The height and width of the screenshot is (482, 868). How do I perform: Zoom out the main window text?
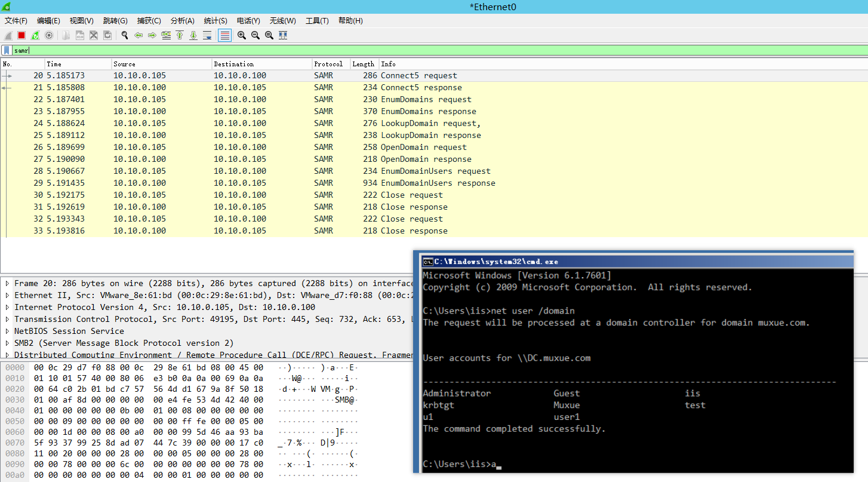pyautogui.click(x=256, y=35)
